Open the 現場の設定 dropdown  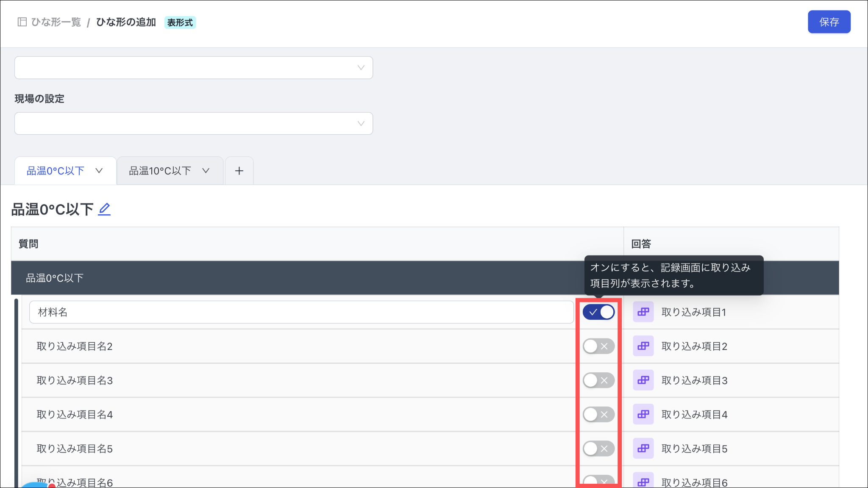tap(194, 124)
